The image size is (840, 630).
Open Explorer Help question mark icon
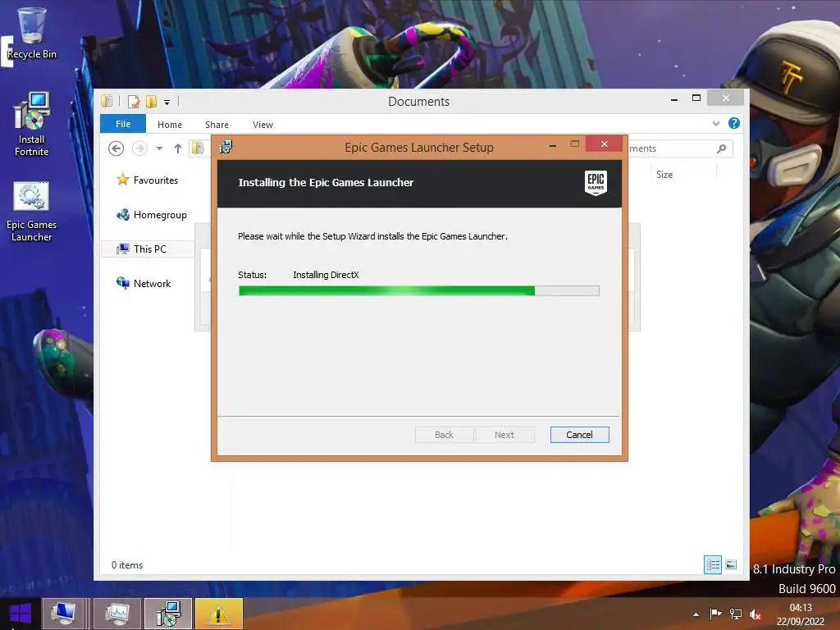734,123
